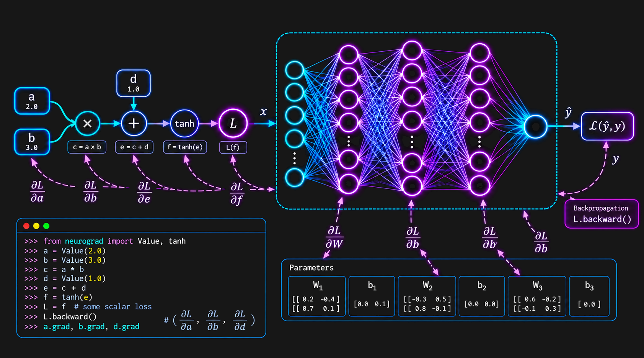The height and width of the screenshot is (358, 644).
Task: Select the W3 parameter matrix box
Action: coord(537,296)
